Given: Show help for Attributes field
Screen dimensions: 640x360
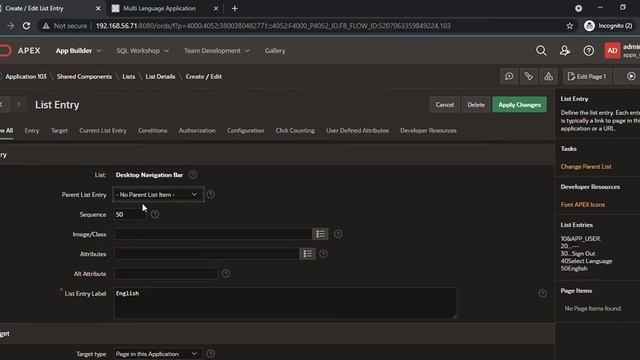Looking at the screenshot, I should click(x=323, y=254).
